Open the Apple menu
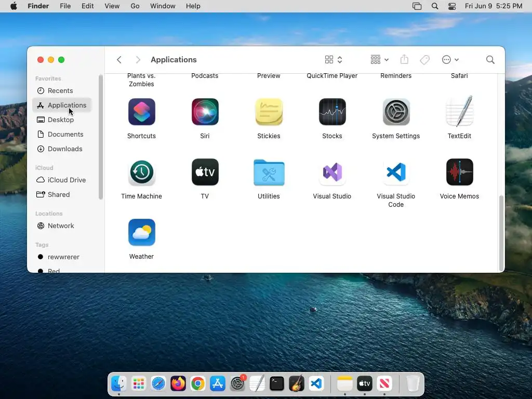The width and height of the screenshot is (532, 399). click(14, 6)
